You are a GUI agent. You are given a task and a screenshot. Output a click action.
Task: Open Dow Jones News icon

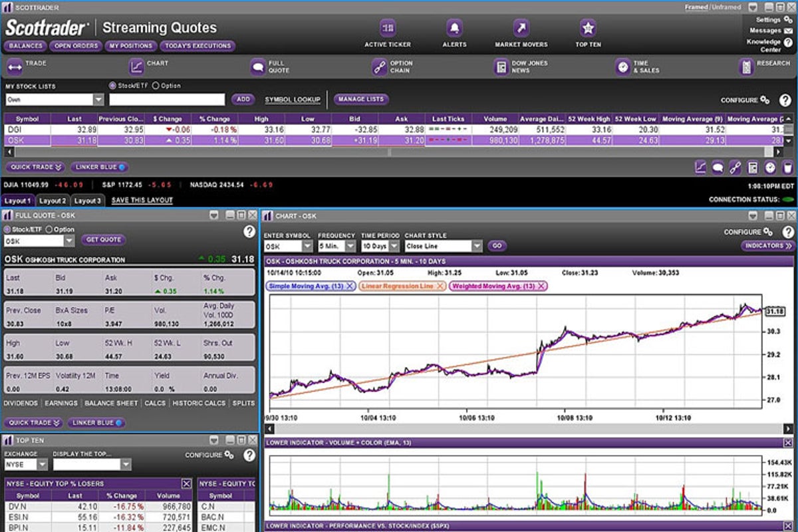point(501,66)
